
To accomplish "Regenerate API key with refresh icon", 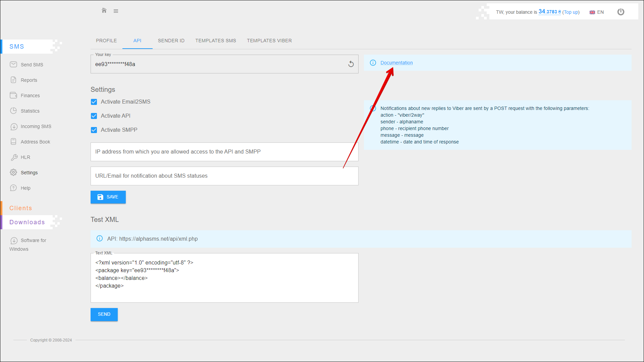I will tap(351, 64).
